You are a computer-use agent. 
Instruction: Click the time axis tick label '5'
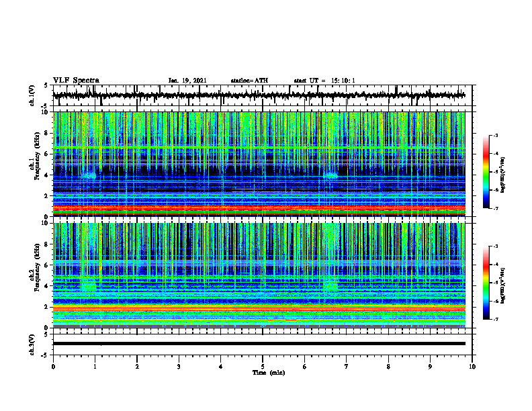pyautogui.click(x=263, y=367)
